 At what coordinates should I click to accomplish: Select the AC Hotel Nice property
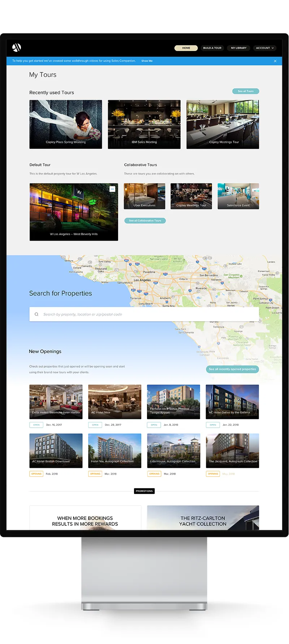click(115, 402)
